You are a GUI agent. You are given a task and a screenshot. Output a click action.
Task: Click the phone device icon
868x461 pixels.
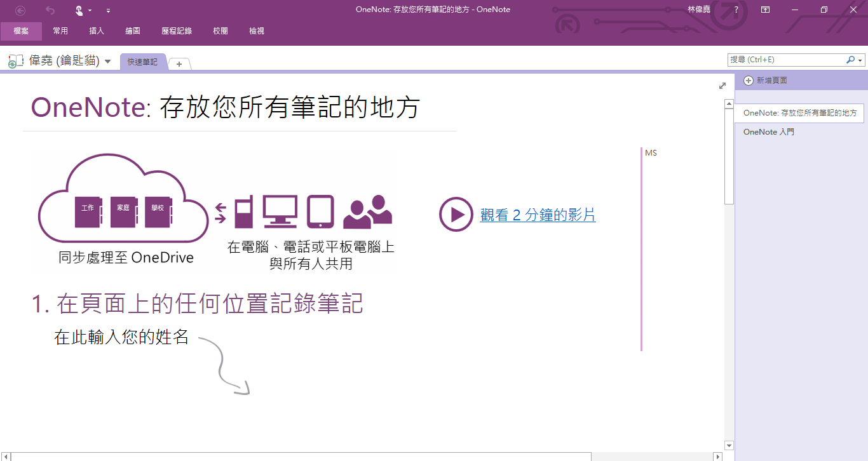[243, 212]
